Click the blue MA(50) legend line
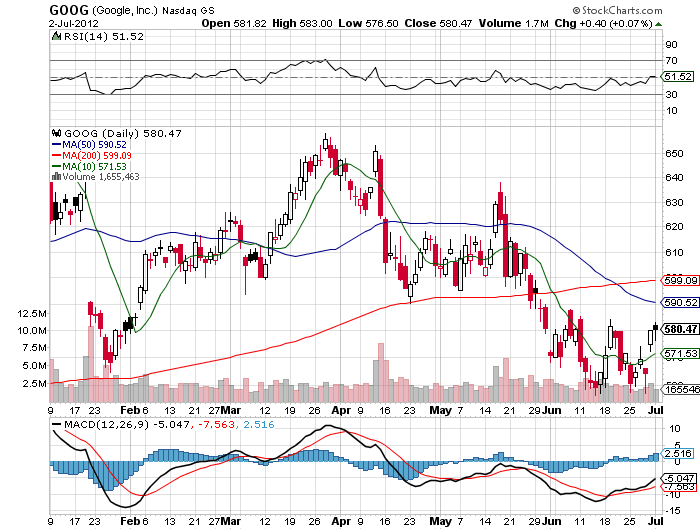700x530 pixels. (56, 145)
